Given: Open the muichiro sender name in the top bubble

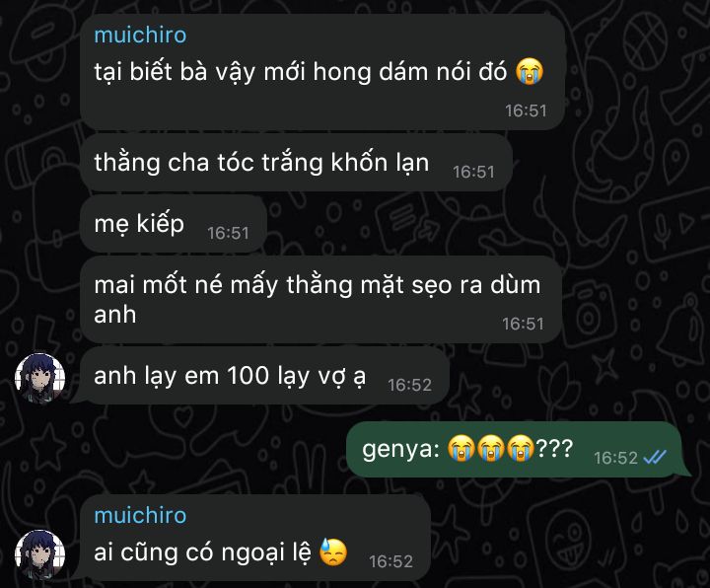Looking at the screenshot, I should [140, 35].
